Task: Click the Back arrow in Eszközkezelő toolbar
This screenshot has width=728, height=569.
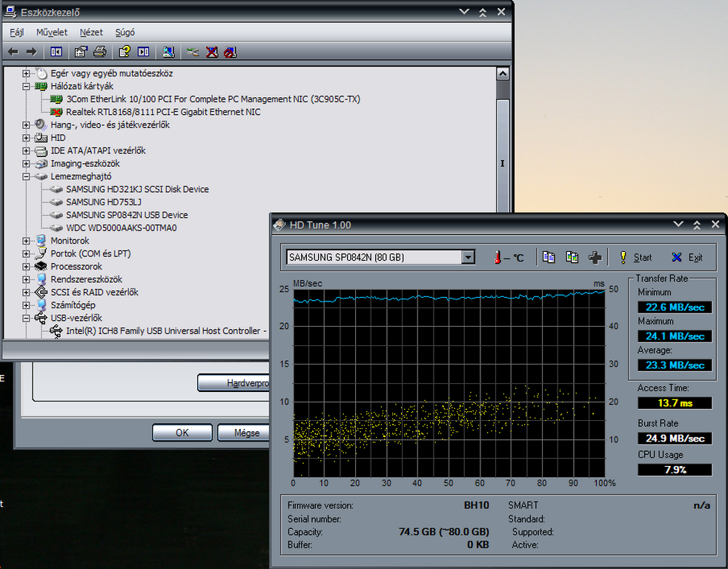Action: (13, 52)
